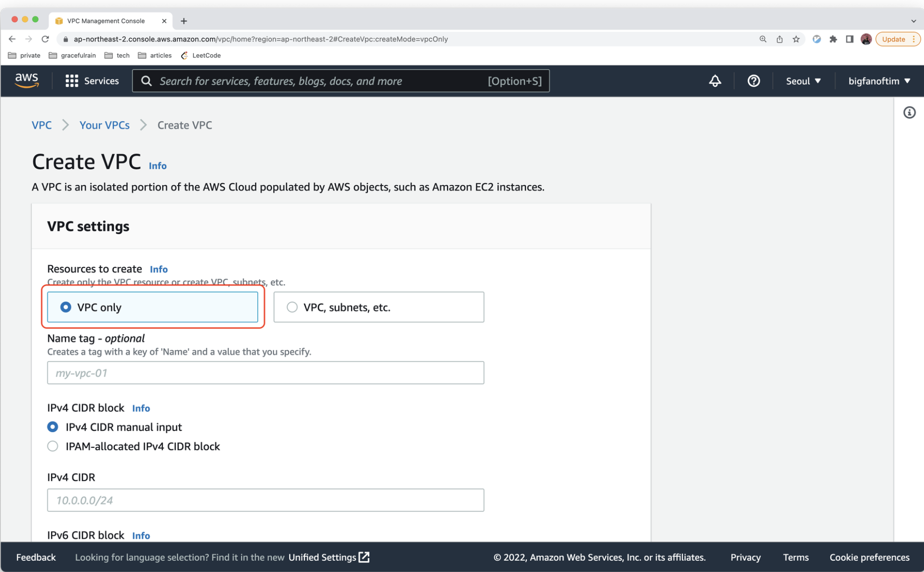Screen dimensions: 924x572
Task: Reload the page
Action: coord(45,39)
